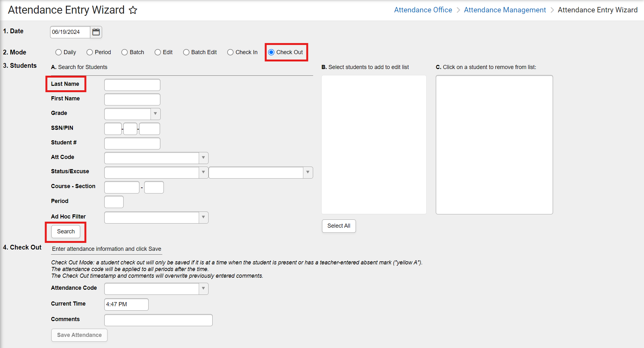Open Attendance Management breadcrumb link

tap(505, 10)
